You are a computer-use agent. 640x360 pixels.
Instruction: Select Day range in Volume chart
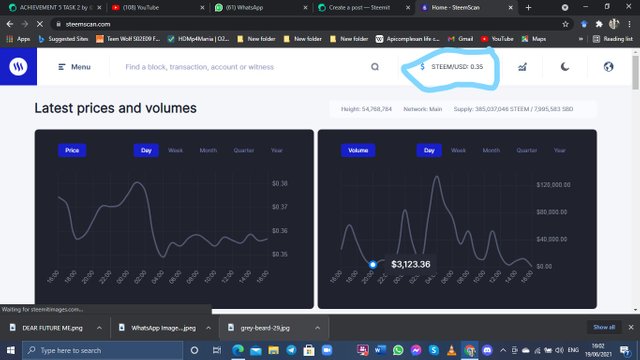coord(429,150)
